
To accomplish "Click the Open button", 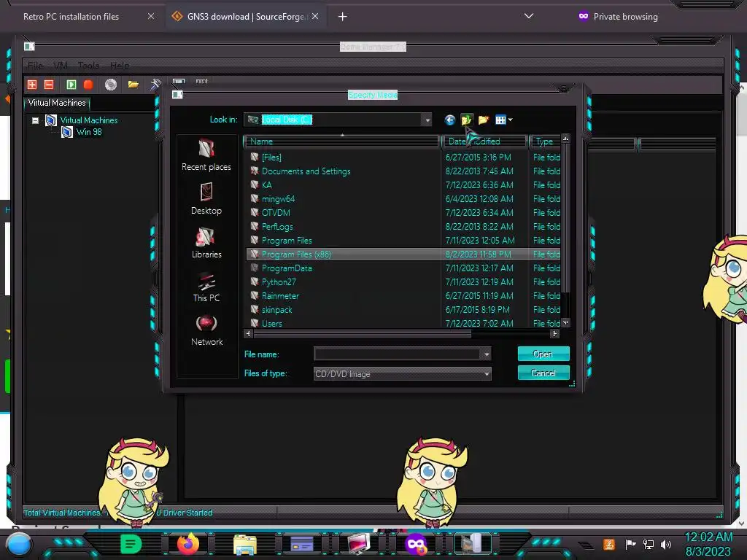I will point(543,354).
